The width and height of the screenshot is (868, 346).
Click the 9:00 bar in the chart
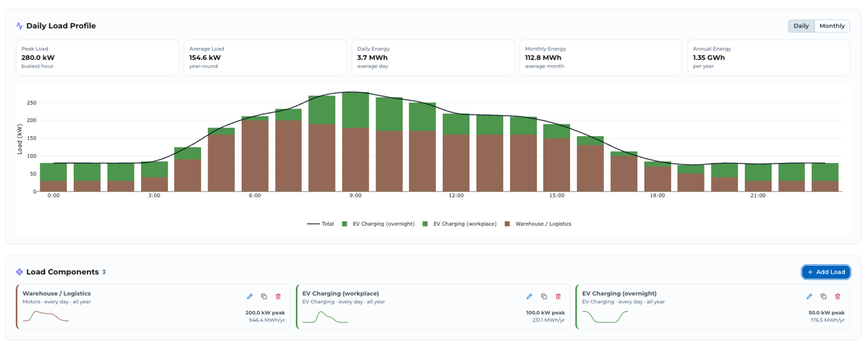click(355, 142)
